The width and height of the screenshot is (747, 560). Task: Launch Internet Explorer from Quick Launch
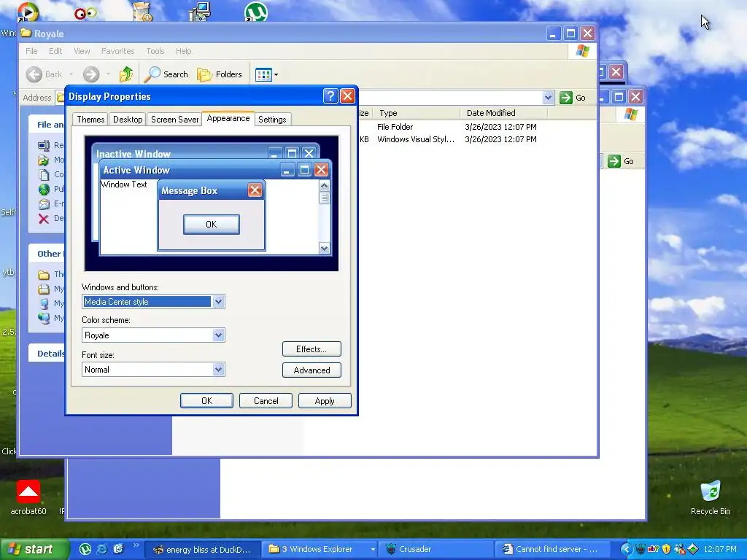tap(102, 549)
